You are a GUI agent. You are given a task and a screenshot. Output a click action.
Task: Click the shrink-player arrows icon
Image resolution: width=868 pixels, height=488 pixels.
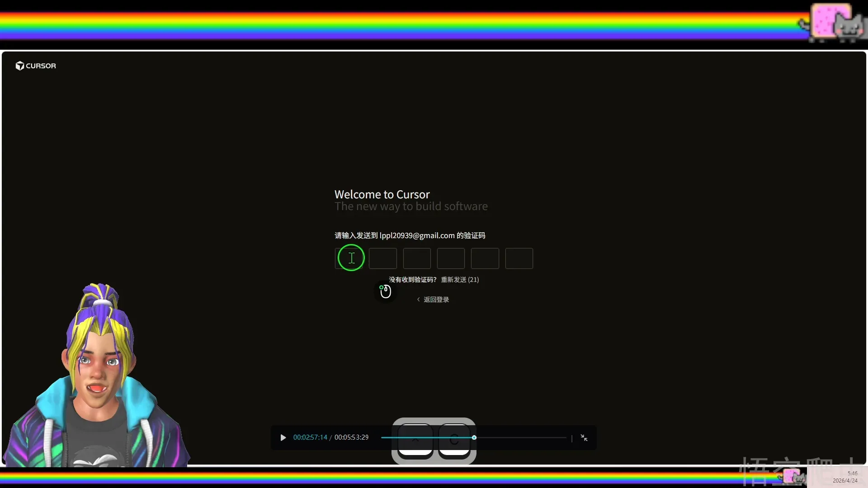pyautogui.click(x=584, y=437)
